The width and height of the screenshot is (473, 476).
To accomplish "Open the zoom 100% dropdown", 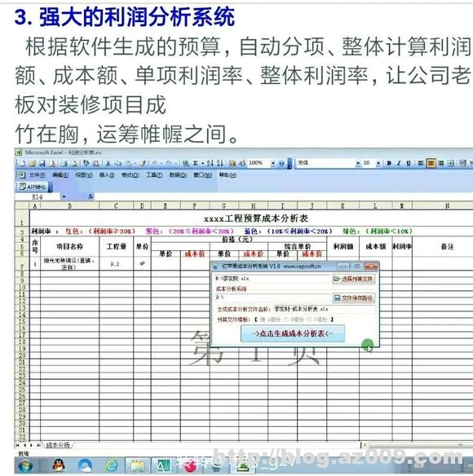I will (273, 163).
